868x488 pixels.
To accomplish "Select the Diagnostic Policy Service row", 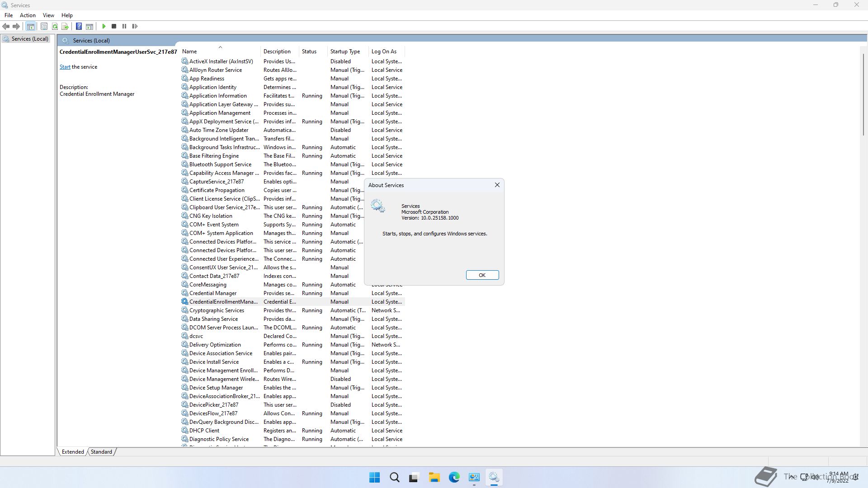I will [292, 439].
